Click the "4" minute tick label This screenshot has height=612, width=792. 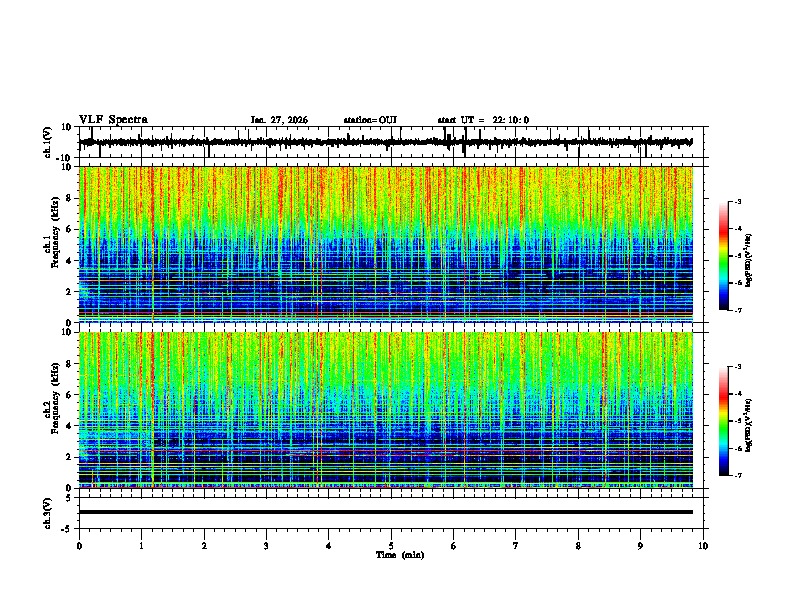(x=329, y=546)
